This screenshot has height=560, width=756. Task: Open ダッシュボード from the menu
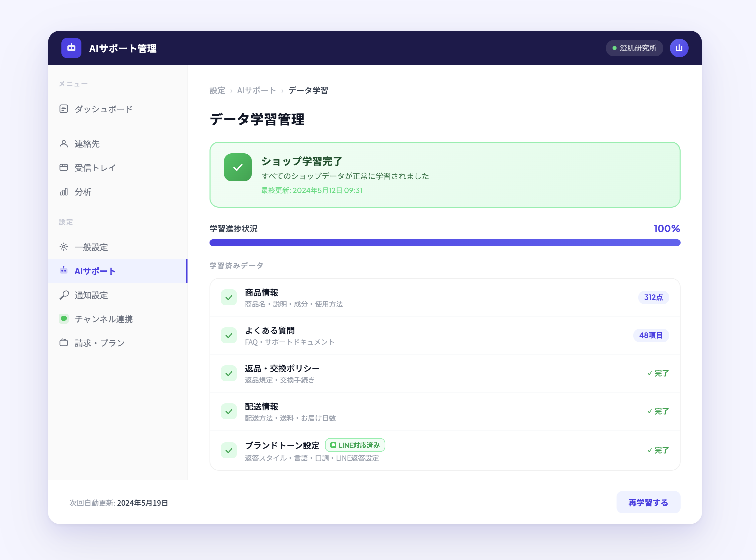(118, 109)
